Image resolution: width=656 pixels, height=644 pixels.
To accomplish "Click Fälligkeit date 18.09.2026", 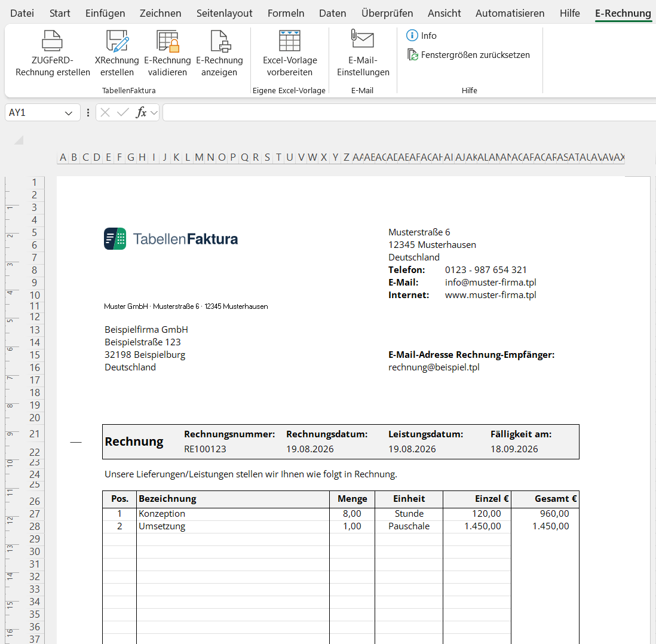I will [514, 449].
